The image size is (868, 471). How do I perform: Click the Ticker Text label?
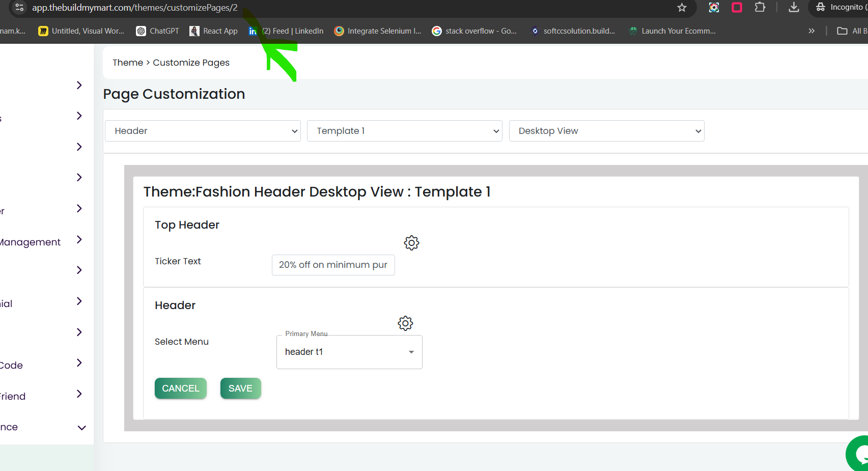(x=178, y=261)
